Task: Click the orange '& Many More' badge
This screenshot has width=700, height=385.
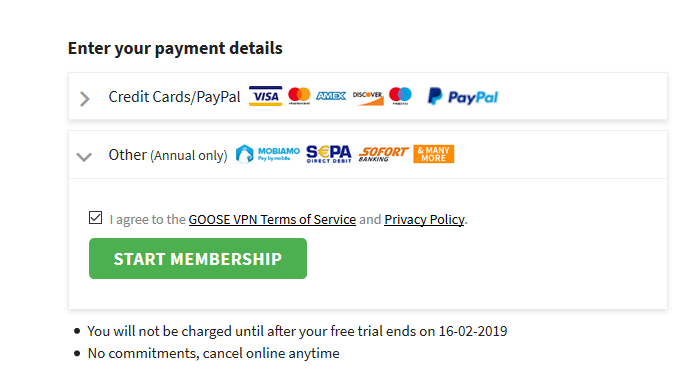Action: coord(433,154)
